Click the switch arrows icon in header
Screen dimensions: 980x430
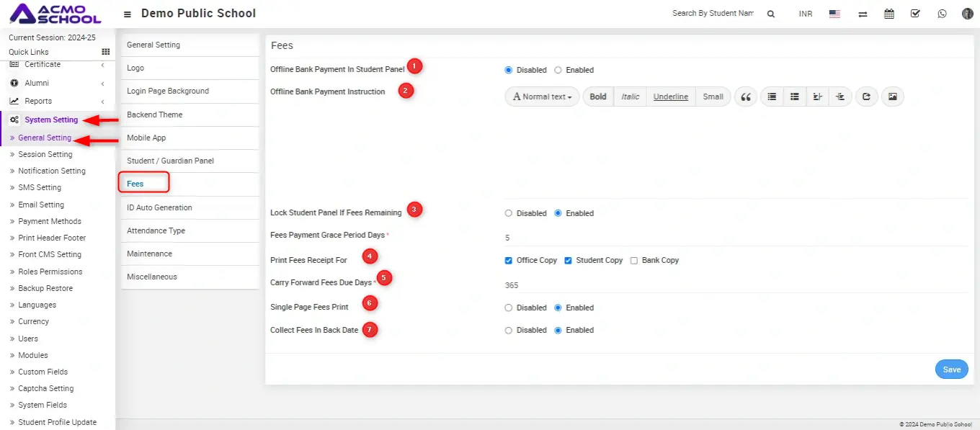click(x=863, y=14)
